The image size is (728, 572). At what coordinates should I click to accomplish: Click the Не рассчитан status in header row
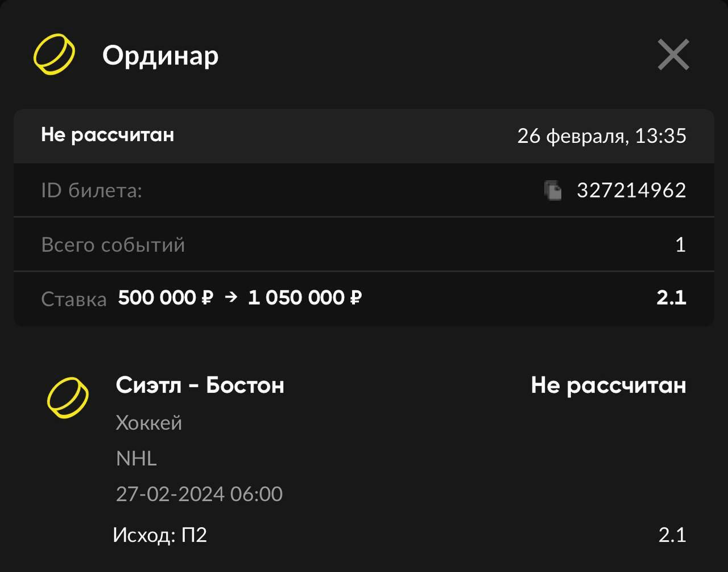coord(107,135)
